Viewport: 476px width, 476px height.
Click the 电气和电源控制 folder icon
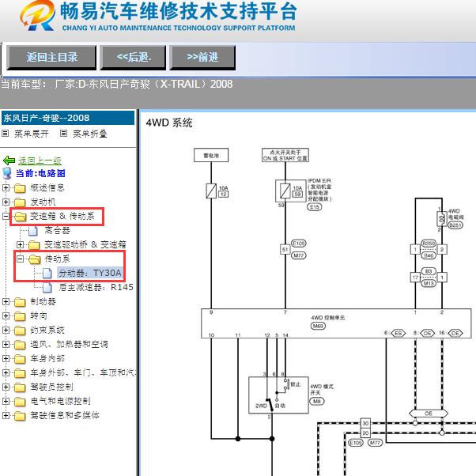[20, 402]
